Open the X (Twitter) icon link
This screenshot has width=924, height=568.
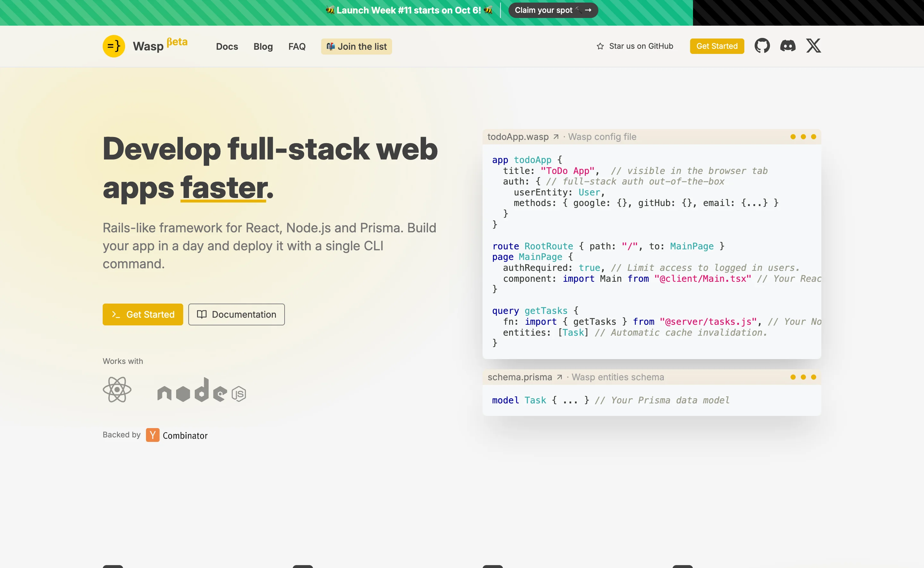click(x=813, y=46)
